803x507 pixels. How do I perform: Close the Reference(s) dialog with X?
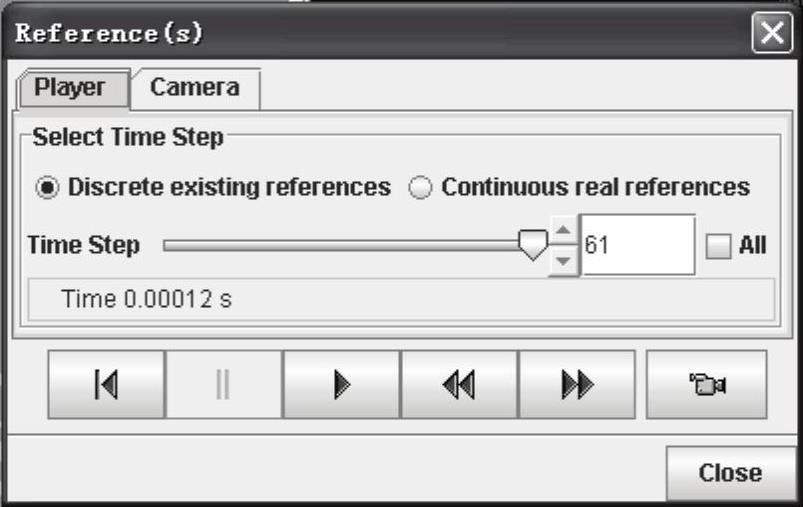[772, 34]
